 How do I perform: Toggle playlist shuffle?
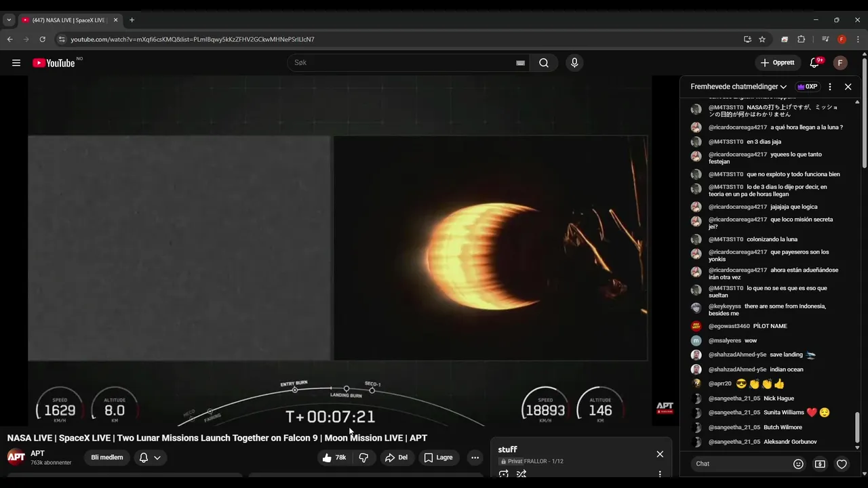pos(521,474)
